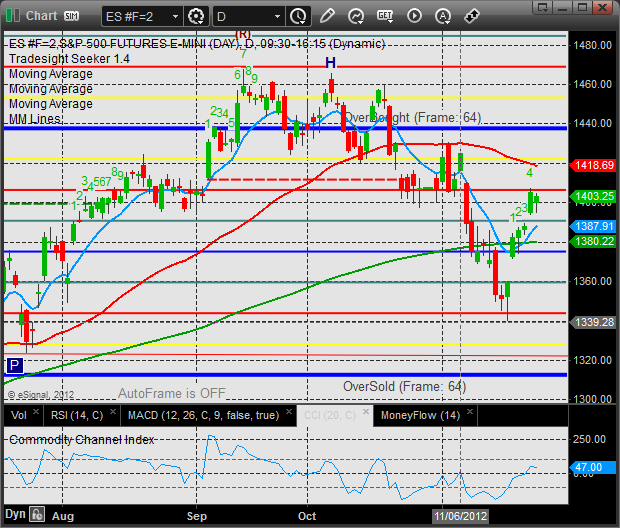Click the blue 1387.91 price tag
The width and height of the screenshot is (620, 528).
592,226
